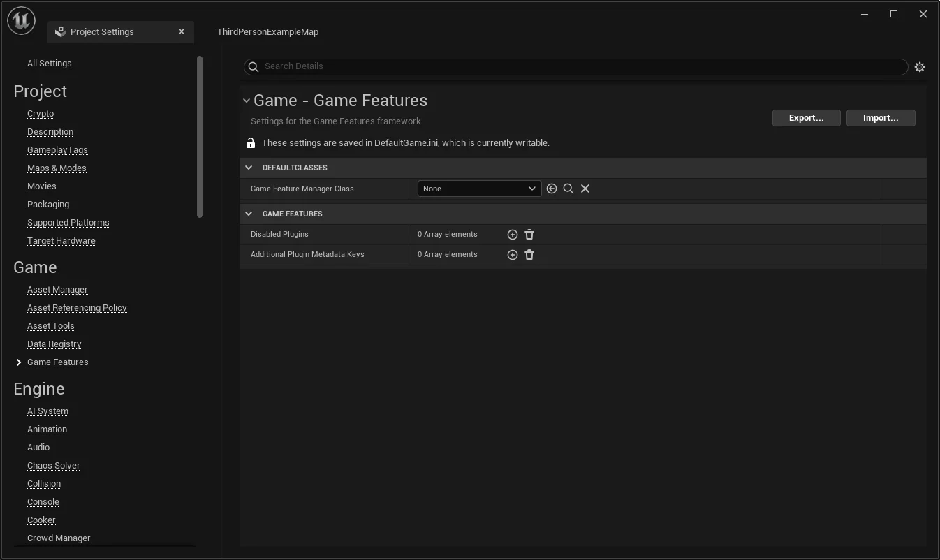Open the Game Feature Manager Class dropdown
This screenshot has height=560, width=940.
point(479,189)
